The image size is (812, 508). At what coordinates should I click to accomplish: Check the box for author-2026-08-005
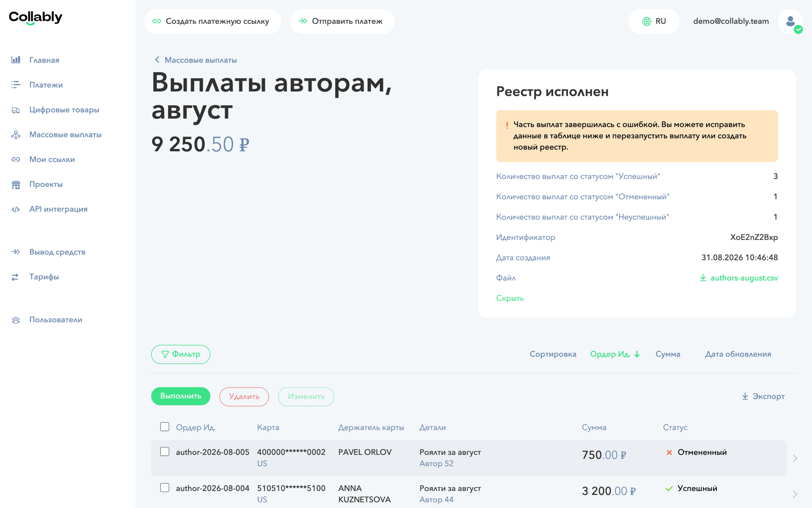(x=165, y=452)
